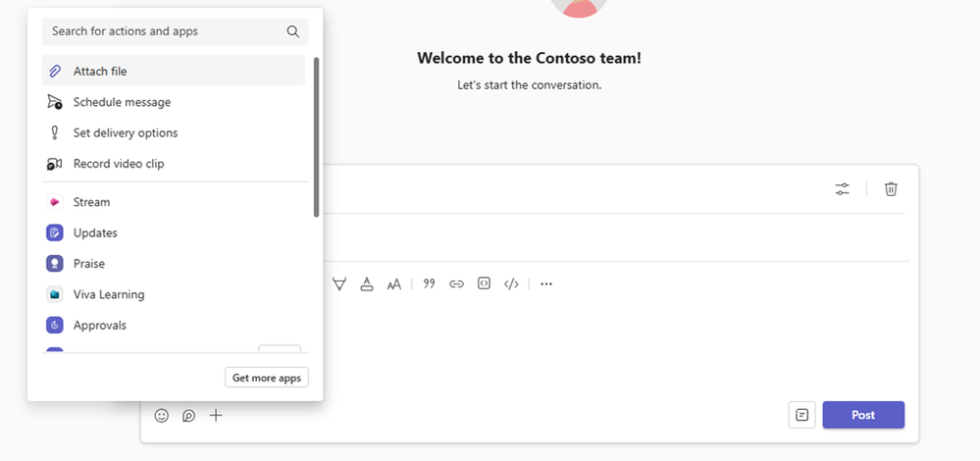This screenshot has width=980, height=461.
Task: Expand more formatting options ellipsis
Action: (546, 283)
